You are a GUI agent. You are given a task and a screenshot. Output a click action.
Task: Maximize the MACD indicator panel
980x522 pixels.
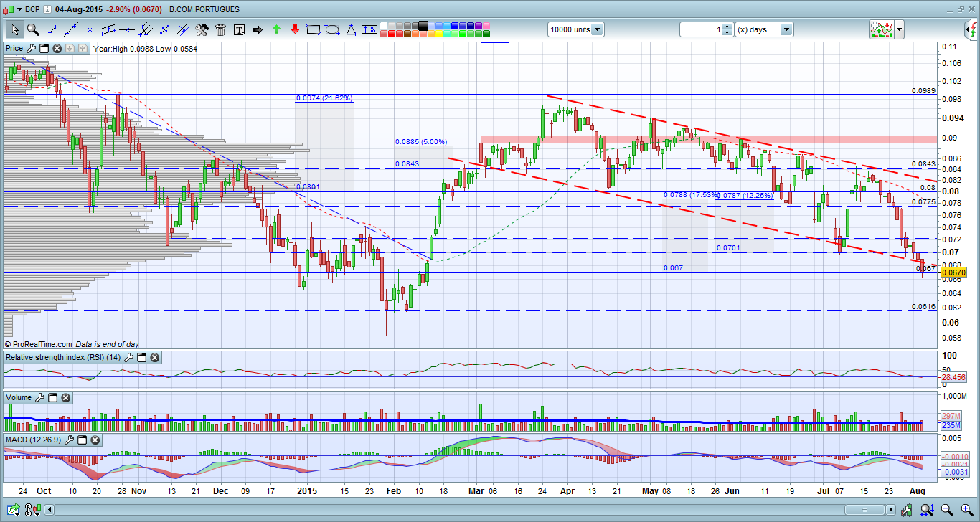tap(81, 439)
